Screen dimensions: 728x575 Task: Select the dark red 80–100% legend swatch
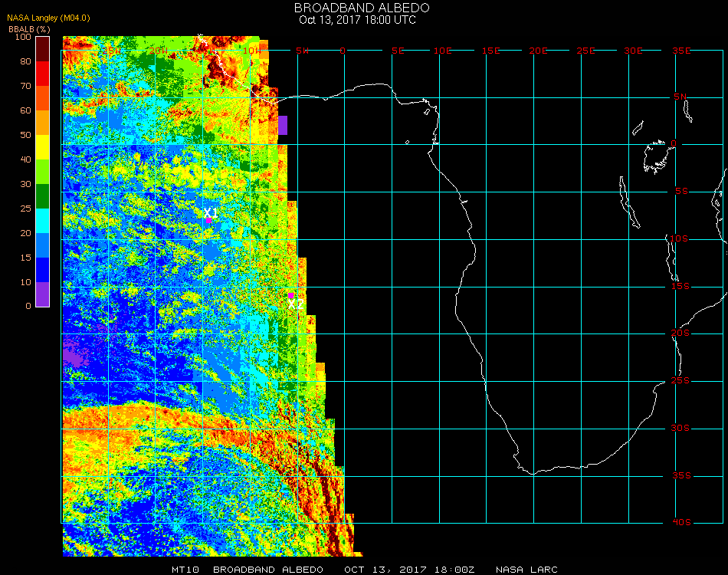[43, 49]
